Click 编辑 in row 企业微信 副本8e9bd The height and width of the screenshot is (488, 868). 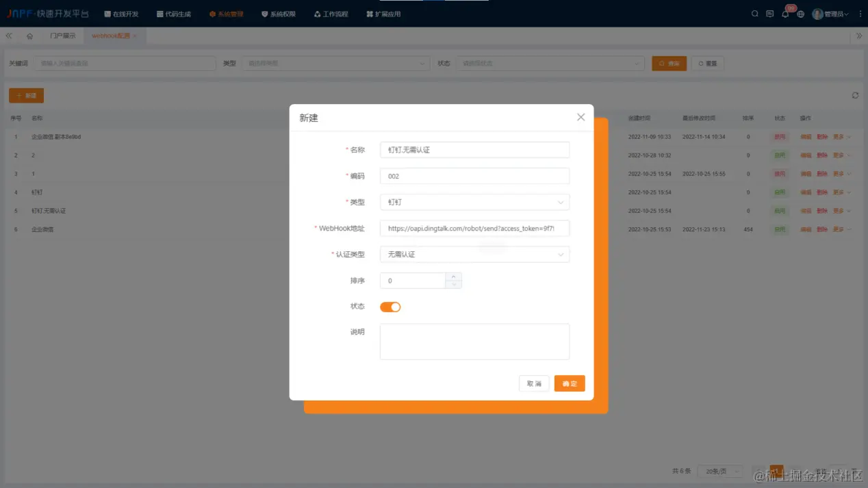806,137
